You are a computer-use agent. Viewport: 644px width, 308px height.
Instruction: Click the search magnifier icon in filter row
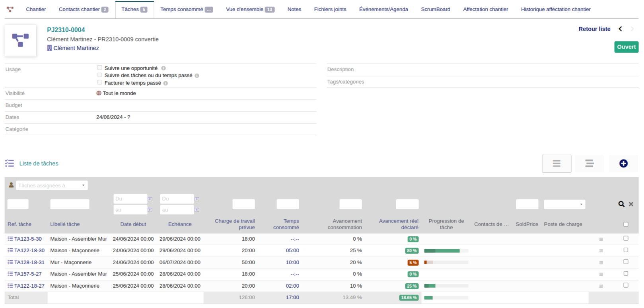tap(621, 204)
